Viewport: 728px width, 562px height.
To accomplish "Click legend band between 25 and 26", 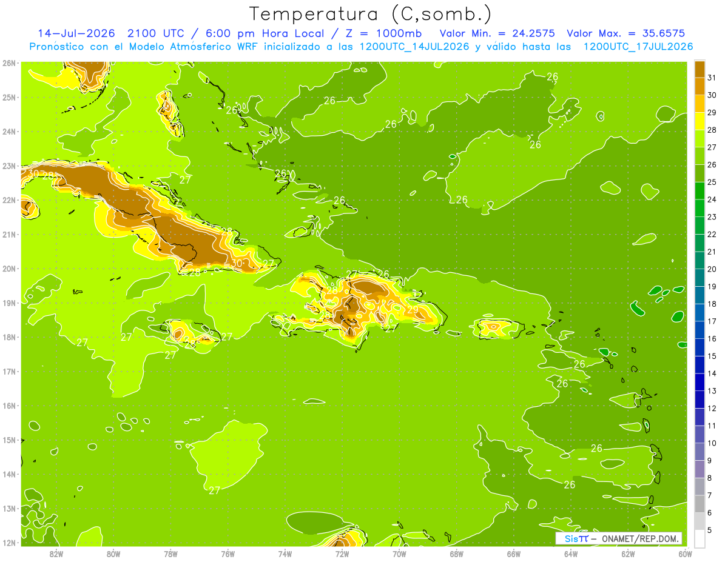I will (699, 173).
